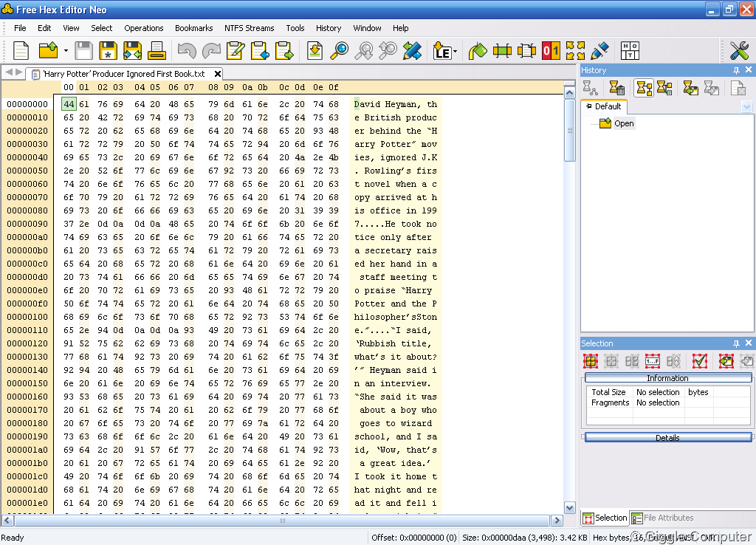The width and height of the screenshot is (756, 545).
Task: Open settings via wrench and screwdriver icon
Action: click(x=739, y=50)
